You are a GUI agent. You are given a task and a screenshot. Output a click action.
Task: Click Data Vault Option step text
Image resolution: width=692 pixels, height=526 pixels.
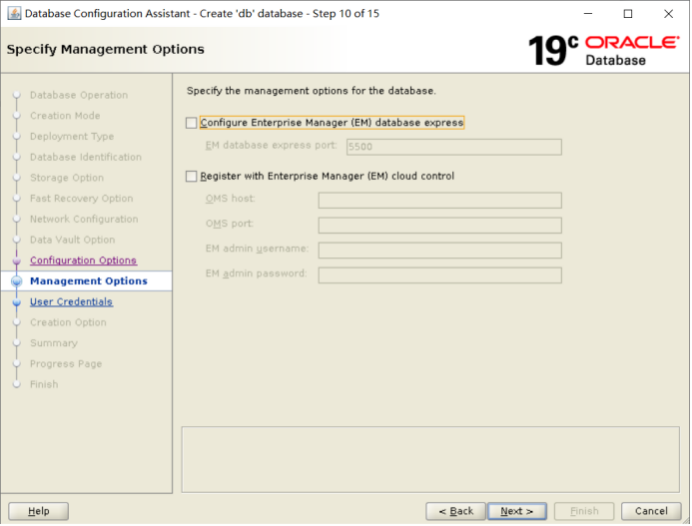pos(72,240)
